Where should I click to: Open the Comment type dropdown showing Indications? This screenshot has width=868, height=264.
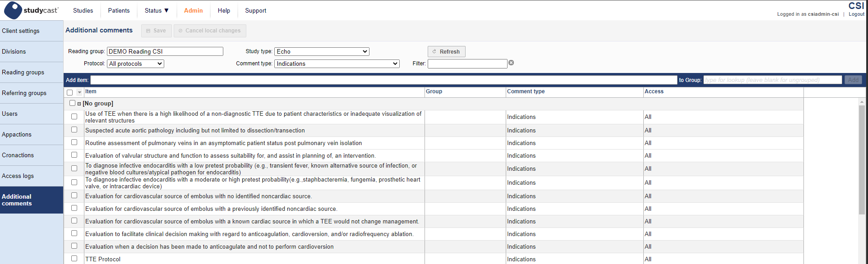tap(337, 64)
